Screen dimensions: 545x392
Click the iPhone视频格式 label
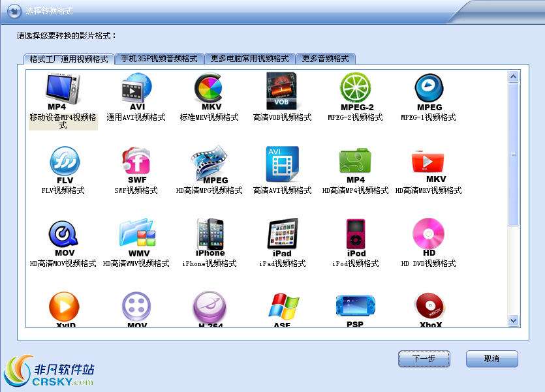click(x=210, y=264)
